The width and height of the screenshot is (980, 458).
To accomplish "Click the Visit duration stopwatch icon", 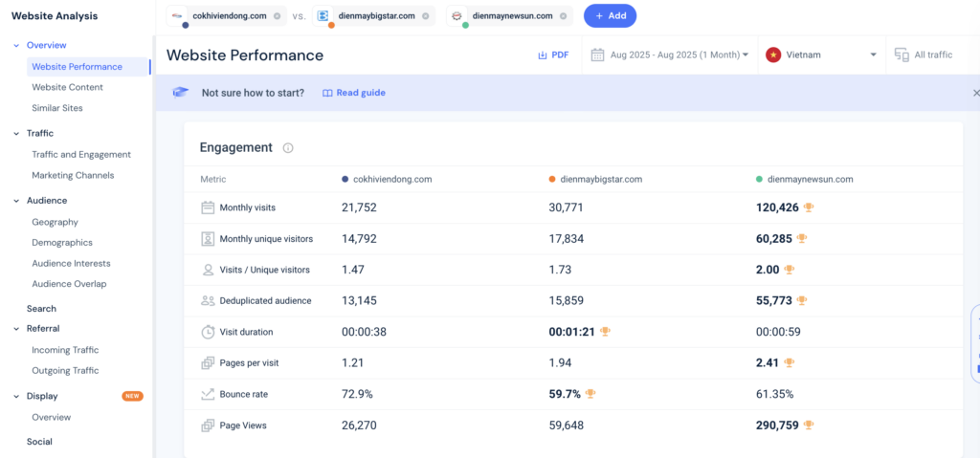I will click(208, 332).
